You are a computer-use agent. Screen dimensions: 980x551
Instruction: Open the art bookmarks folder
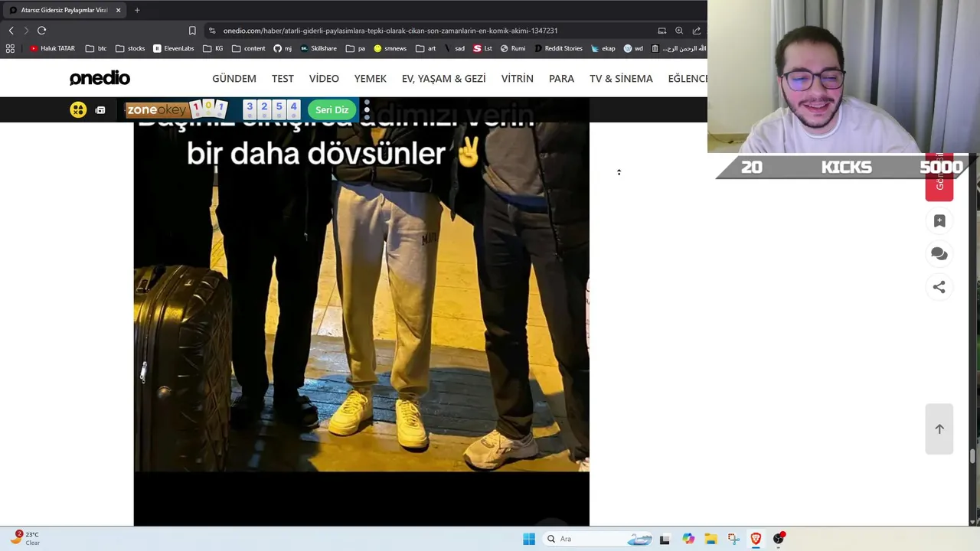pos(426,48)
